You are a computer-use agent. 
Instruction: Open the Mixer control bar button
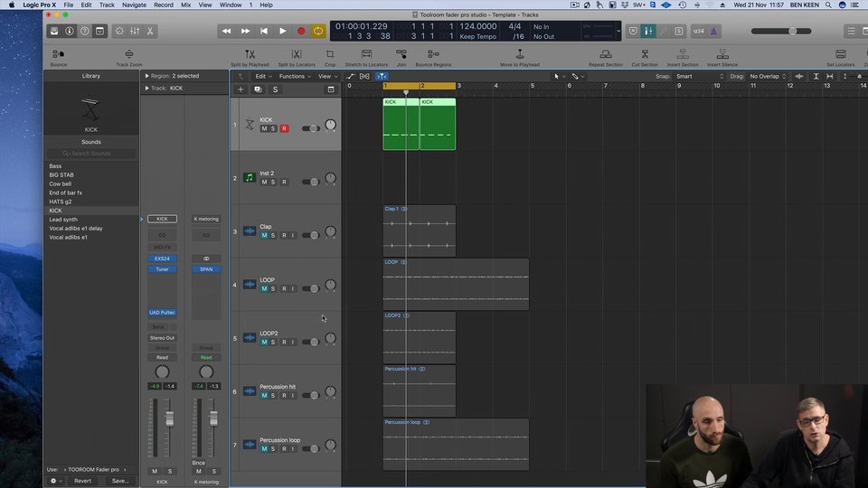[x=135, y=31]
